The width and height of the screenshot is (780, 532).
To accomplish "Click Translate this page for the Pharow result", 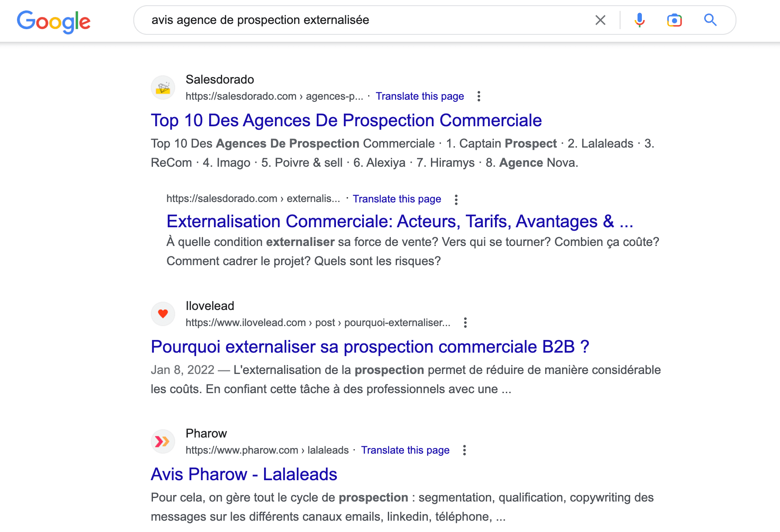I will [405, 450].
